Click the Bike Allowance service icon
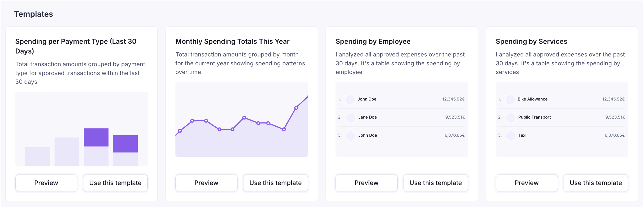The height and width of the screenshot is (208, 644). point(511,100)
